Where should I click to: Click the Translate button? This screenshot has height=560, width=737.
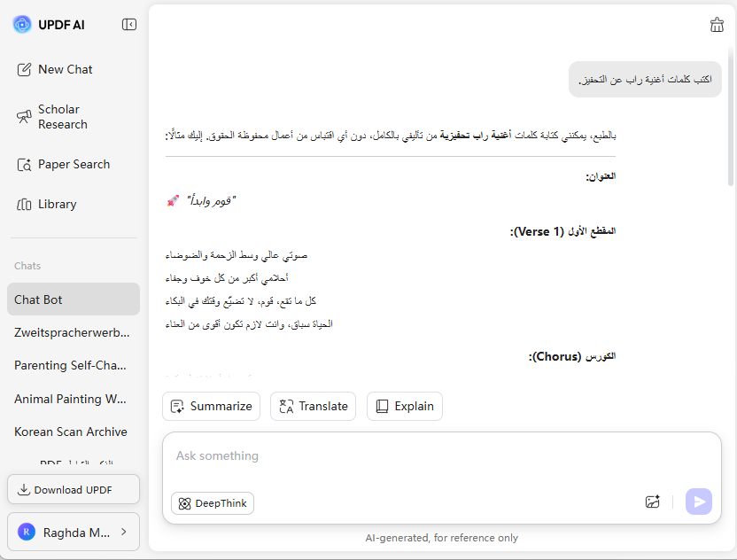pos(313,406)
